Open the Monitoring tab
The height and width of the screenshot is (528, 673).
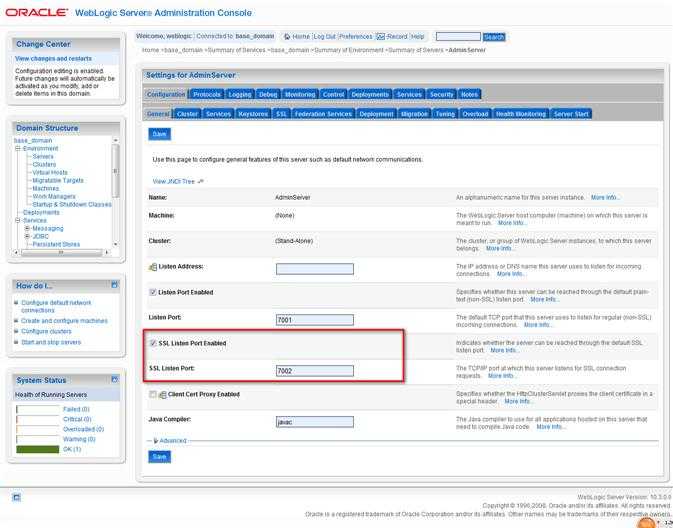click(300, 94)
